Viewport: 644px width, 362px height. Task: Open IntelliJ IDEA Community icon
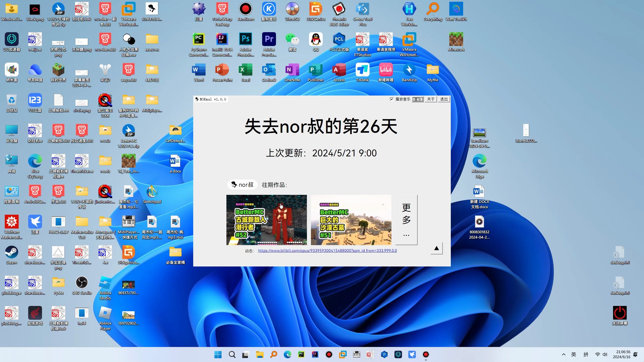point(222,45)
